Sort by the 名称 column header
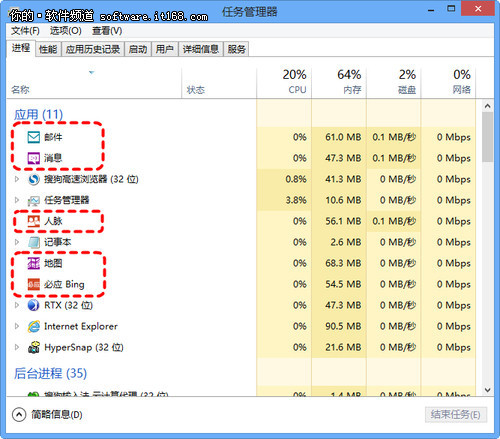This screenshot has width=500, height=439. (x=94, y=83)
